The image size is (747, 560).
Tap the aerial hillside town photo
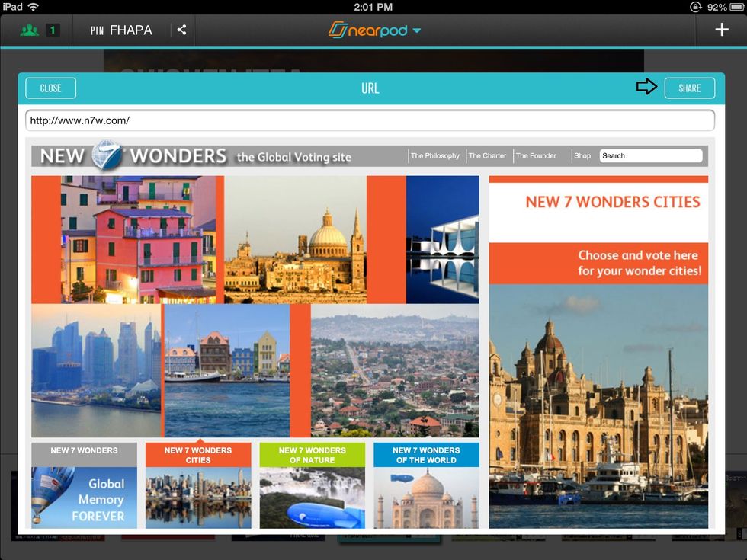pos(395,370)
